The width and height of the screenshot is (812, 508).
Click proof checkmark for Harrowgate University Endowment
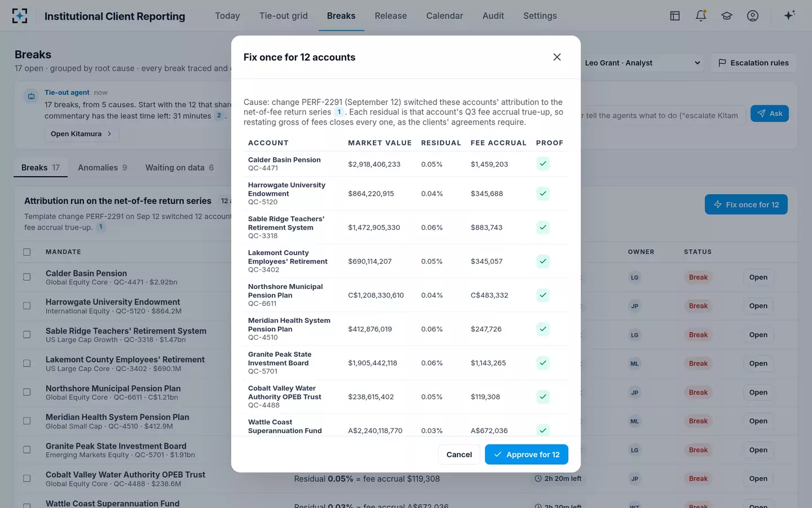543,194
